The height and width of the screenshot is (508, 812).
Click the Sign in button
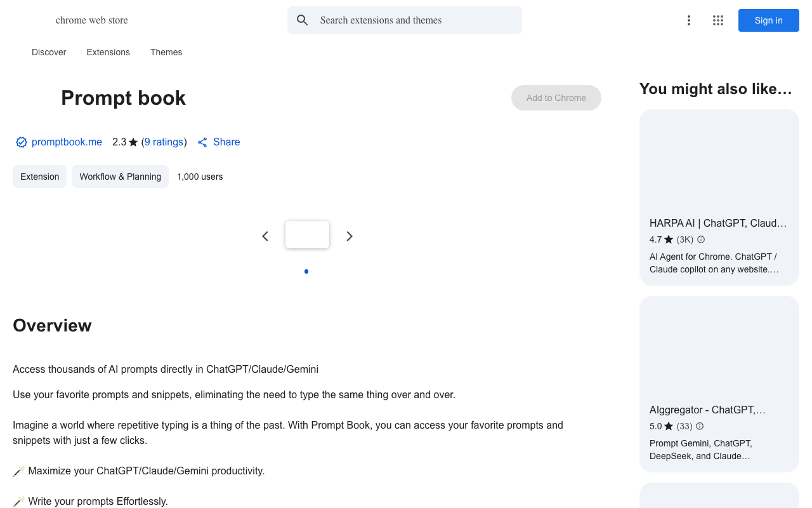click(769, 20)
